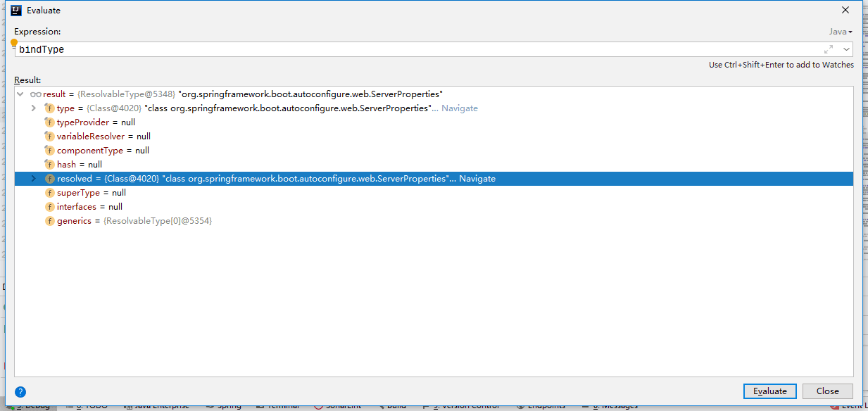The image size is (868, 411).
Task: Click the Close button
Action: click(x=828, y=391)
